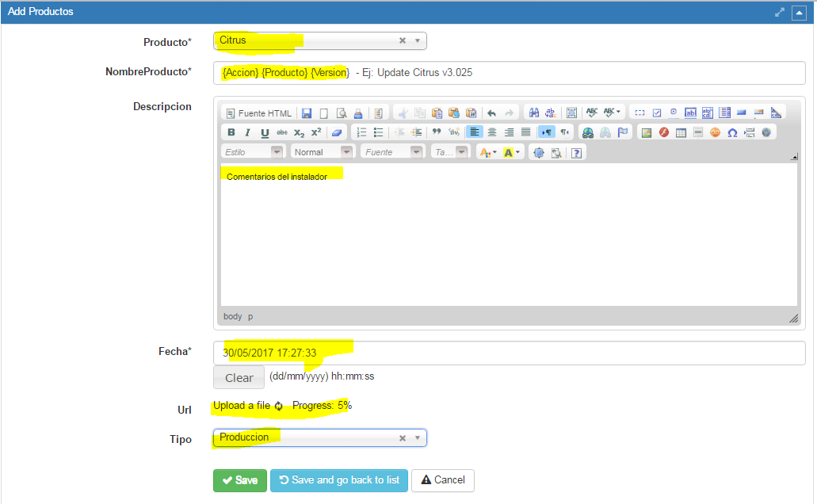Open text color picker

click(487, 152)
